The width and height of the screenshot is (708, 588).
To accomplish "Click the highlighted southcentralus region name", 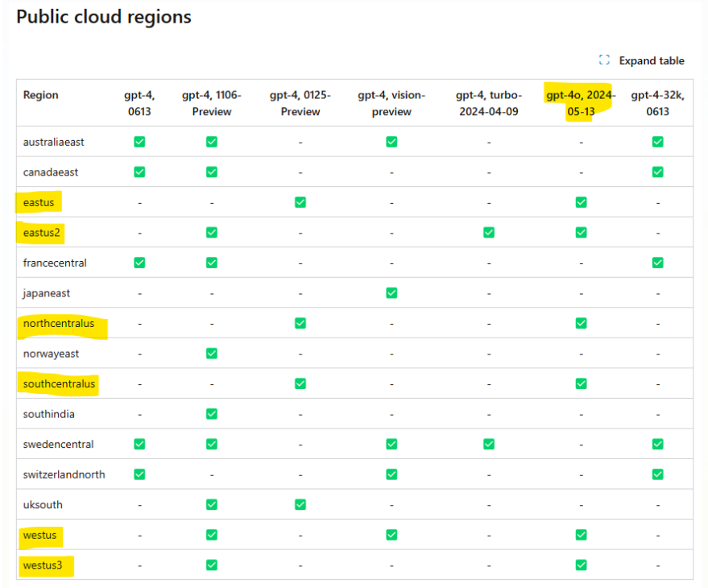I will click(59, 384).
